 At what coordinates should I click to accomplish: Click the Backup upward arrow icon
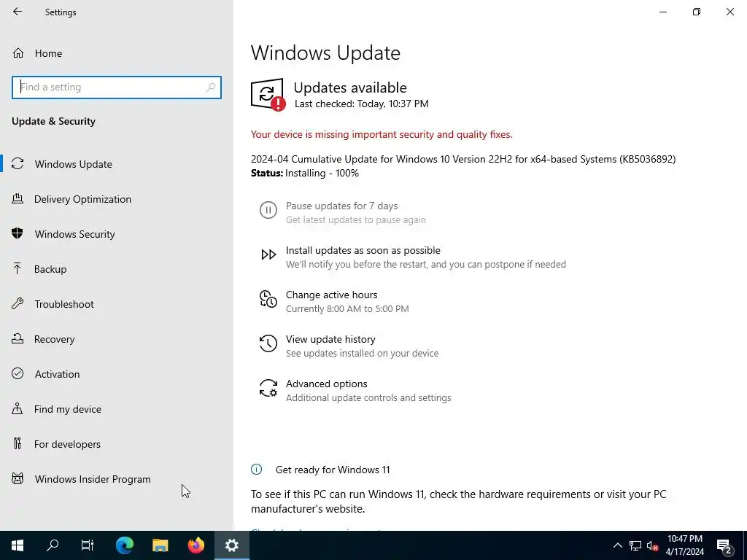coord(18,268)
